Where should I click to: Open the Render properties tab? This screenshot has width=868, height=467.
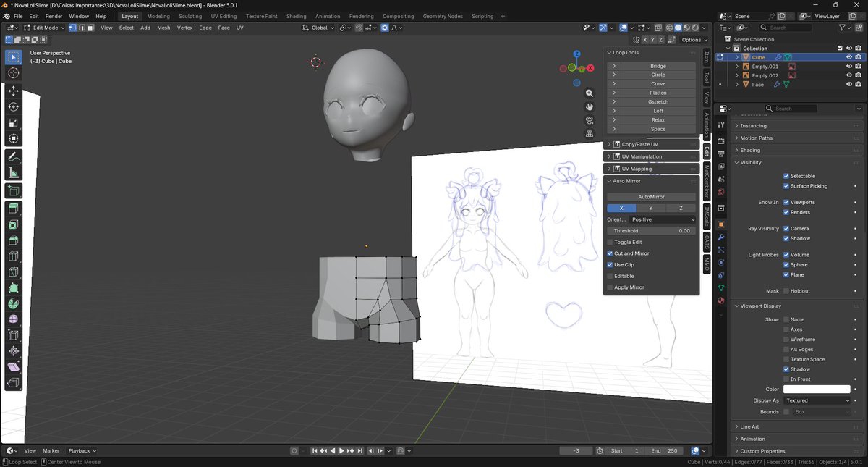[x=721, y=140]
